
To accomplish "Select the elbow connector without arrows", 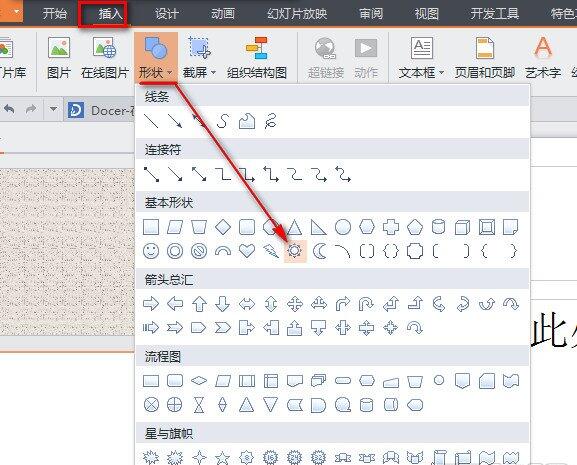I will pyautogui.click(x=223, y=174).
